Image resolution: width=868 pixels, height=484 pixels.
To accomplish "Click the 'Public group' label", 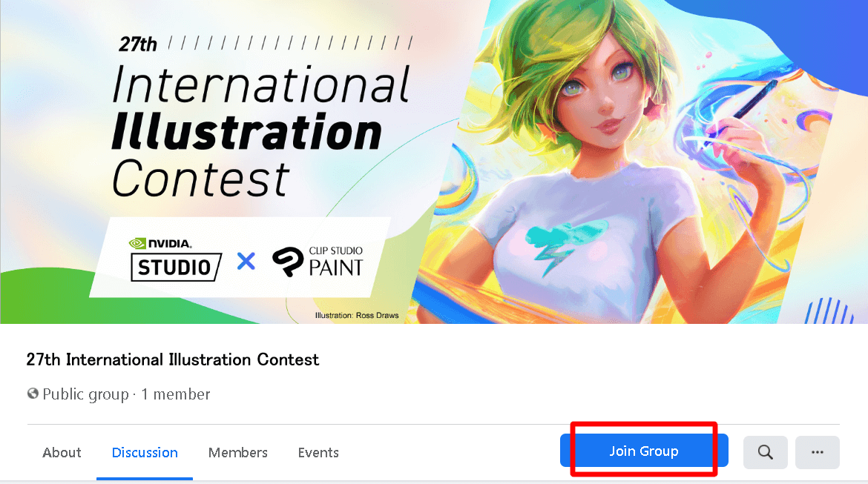I will (86, 394).
